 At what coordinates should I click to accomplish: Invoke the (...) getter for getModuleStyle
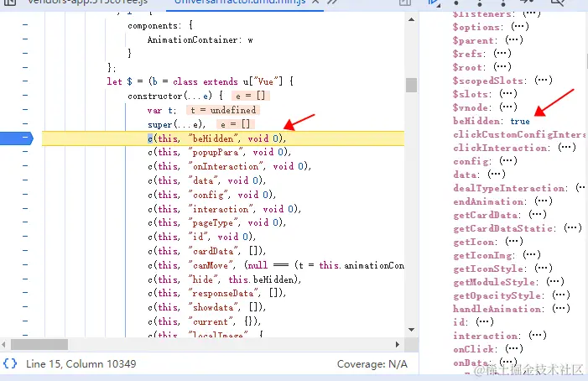click(x=555, y=281)
